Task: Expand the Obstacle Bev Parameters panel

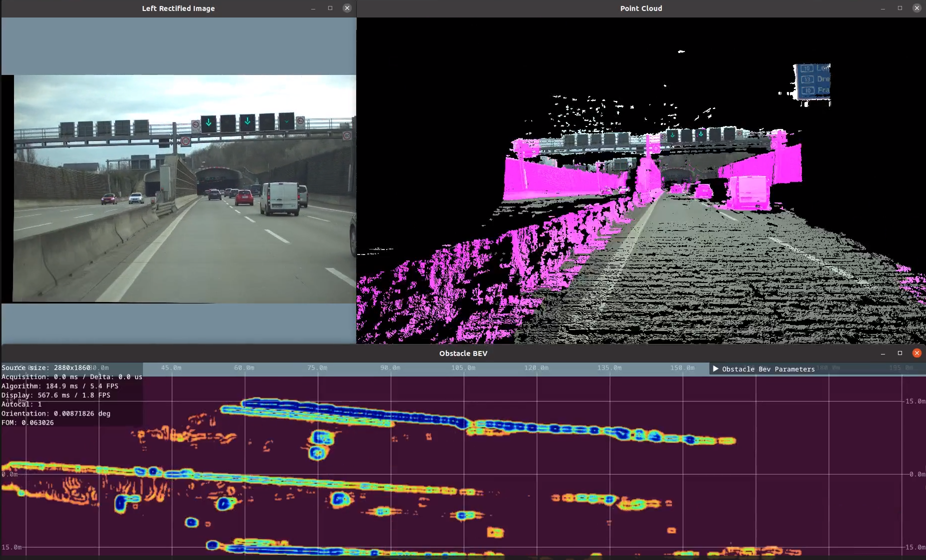Action: 715,369
